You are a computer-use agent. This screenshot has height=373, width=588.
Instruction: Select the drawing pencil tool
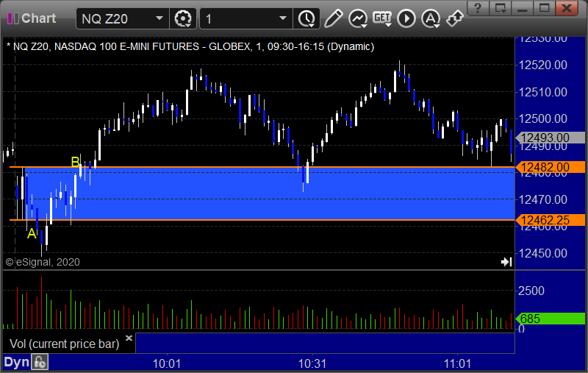333,18
